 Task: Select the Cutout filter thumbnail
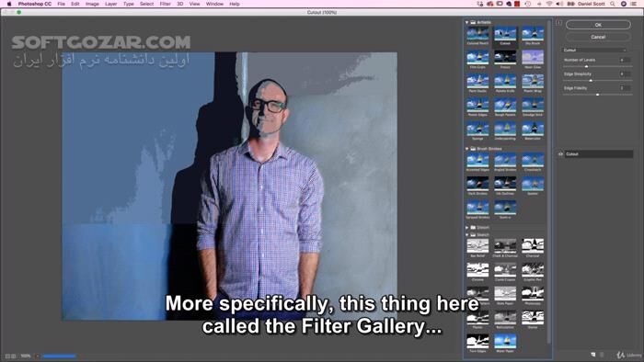pyautogui.click(x=505, y=34)
